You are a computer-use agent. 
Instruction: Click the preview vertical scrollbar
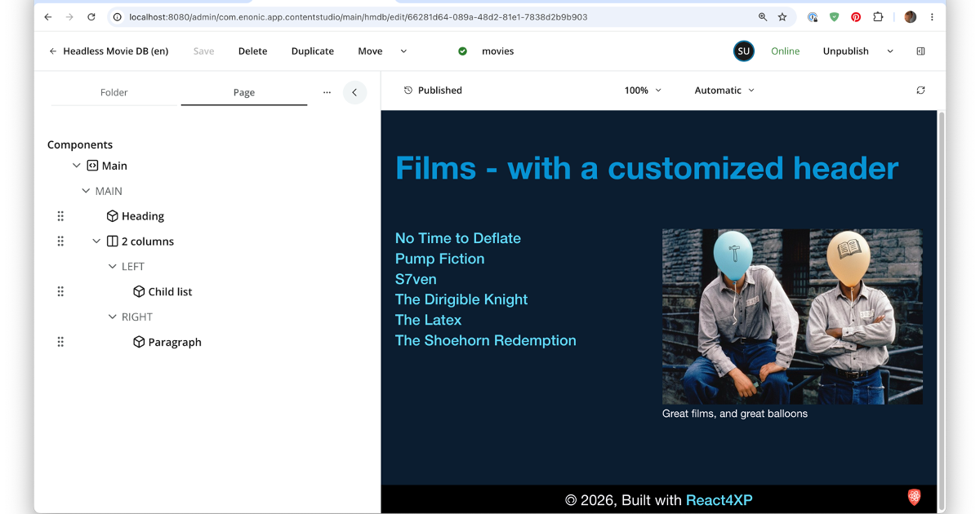(942, 312)
